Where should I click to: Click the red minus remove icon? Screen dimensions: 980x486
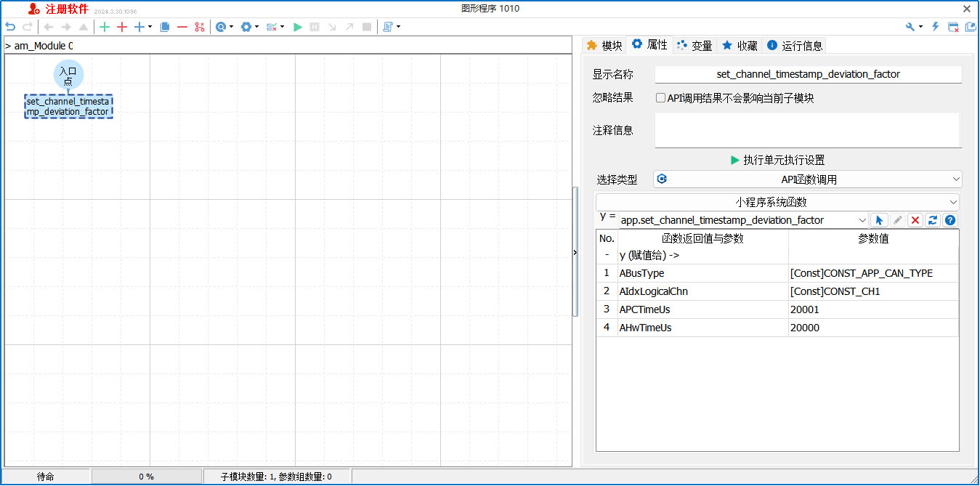coord(182,27)
